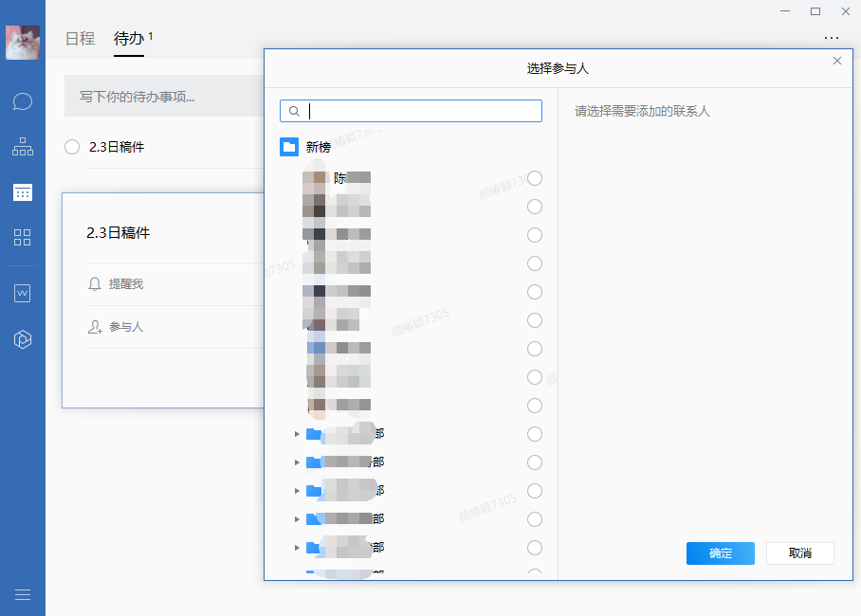Click the 确定 button to confirm
The width and height of the screenshot is (861, 616).
(720, 553)
